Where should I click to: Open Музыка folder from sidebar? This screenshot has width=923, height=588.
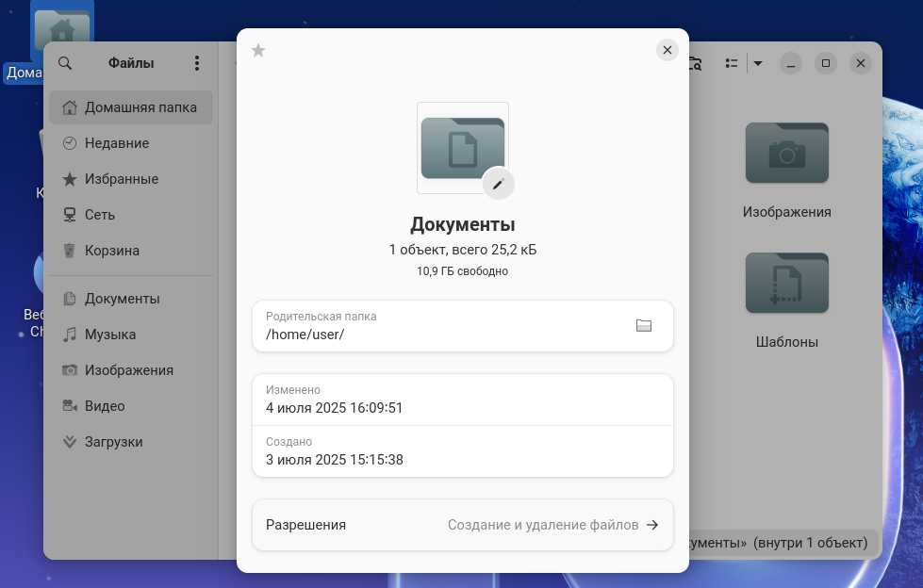coord(110,335)
